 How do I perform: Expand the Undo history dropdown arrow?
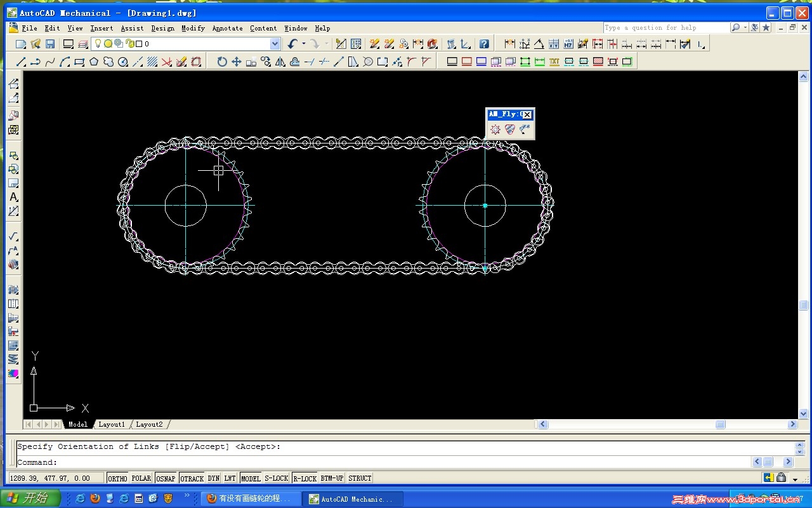(x=304, y=44)
